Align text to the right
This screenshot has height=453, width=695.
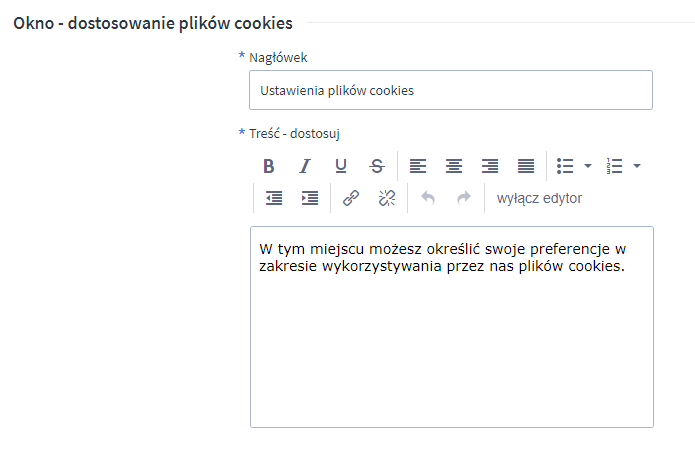tap(490, 166)
